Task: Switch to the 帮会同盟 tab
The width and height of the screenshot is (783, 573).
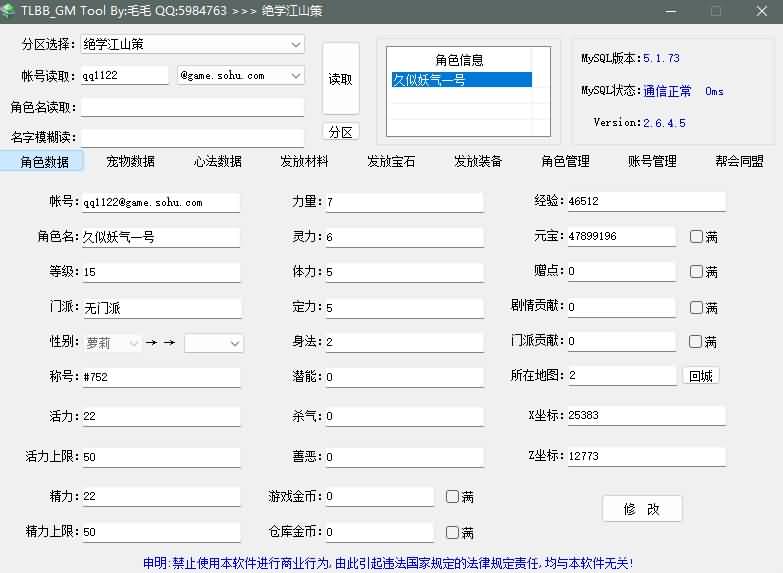Action: click(x=739, y=161)
